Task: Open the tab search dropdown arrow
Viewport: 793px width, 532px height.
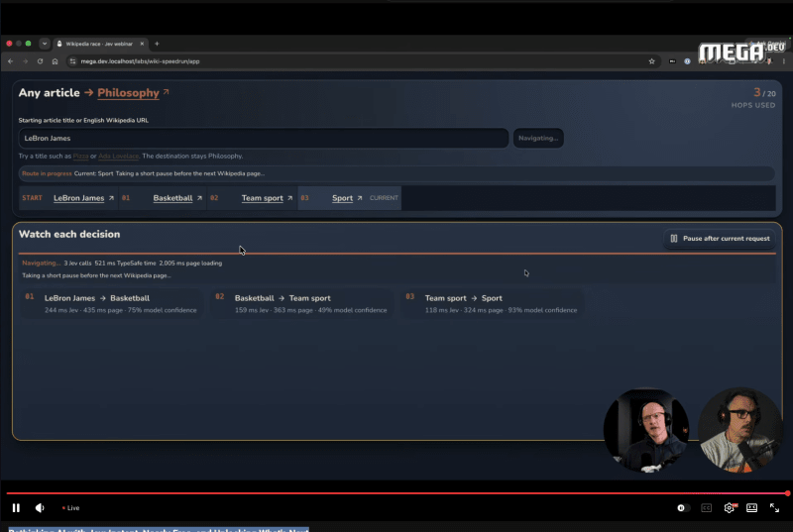Action: point(45,44)
